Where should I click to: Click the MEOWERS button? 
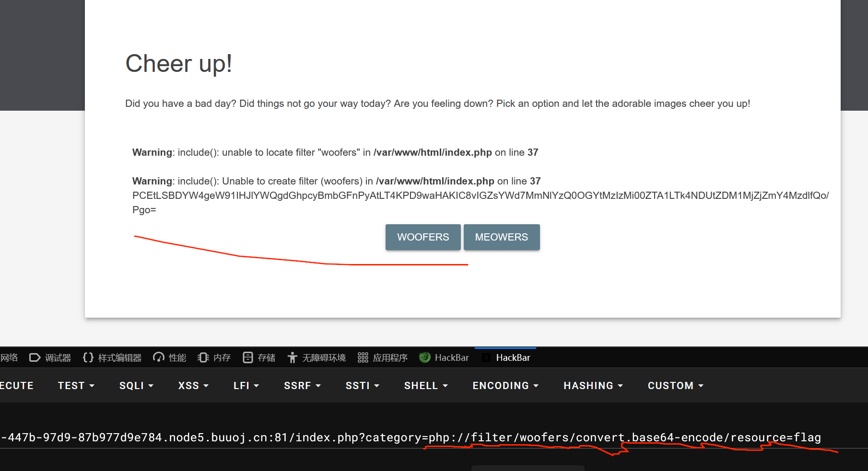(501, 237)
